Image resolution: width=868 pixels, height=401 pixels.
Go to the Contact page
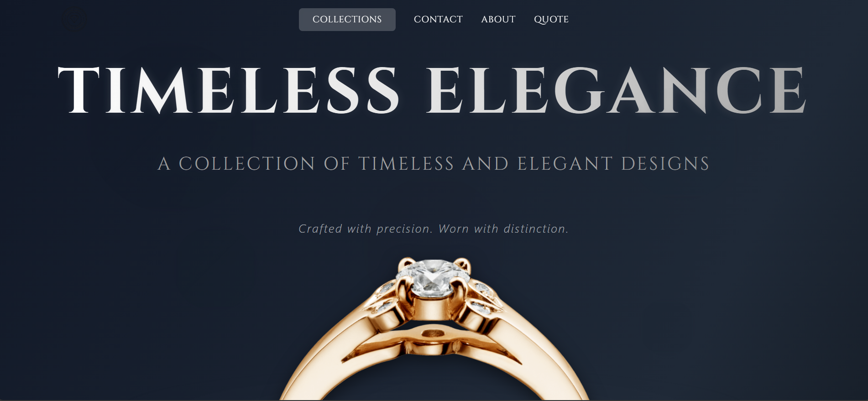pos(438,20)
